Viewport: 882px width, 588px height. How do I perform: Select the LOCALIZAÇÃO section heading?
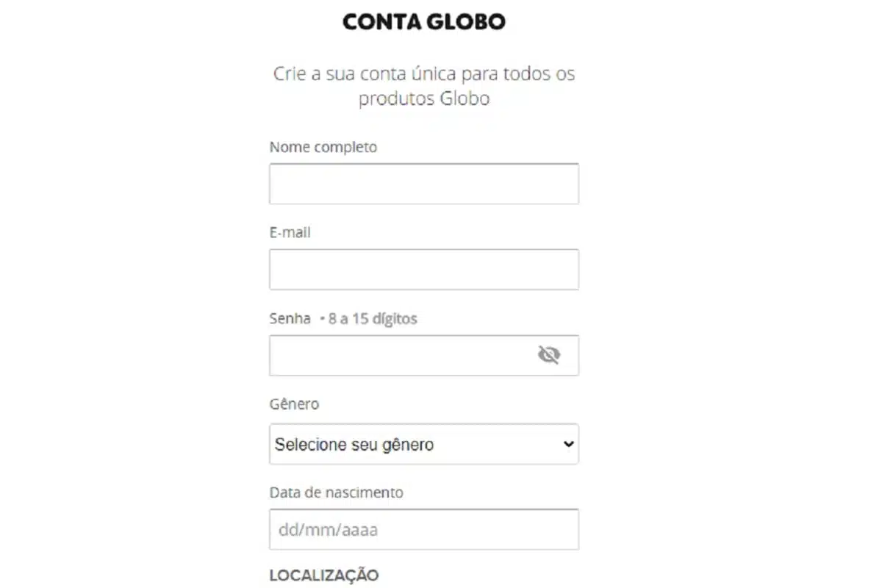(324, 575)
